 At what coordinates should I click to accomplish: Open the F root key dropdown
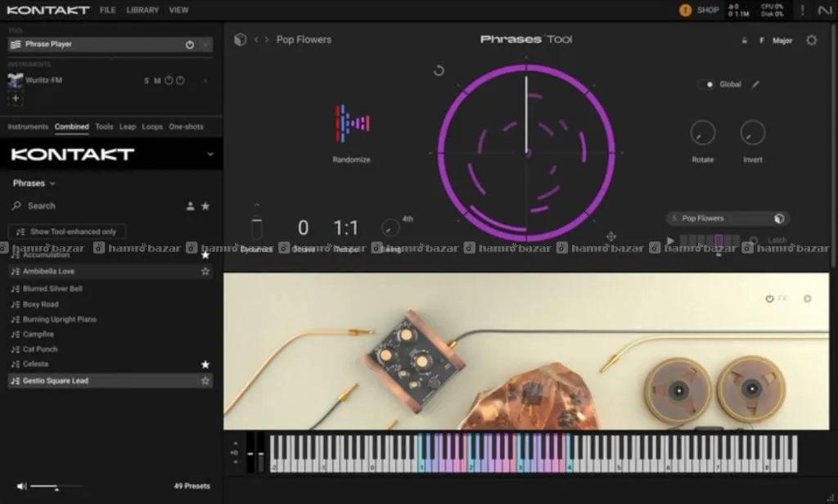tap(762, 41)
